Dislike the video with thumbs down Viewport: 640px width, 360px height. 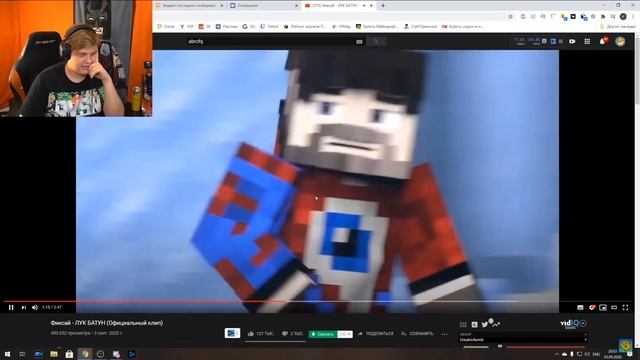point(285,334)
